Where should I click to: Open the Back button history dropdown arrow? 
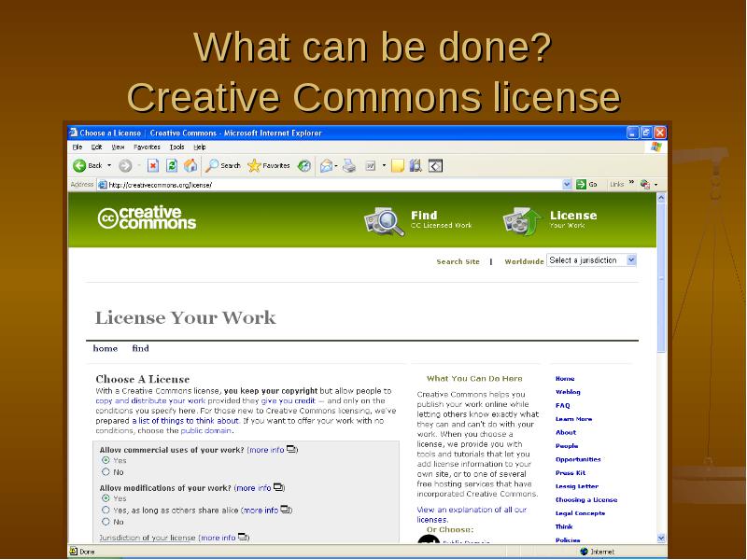point(109,166)
